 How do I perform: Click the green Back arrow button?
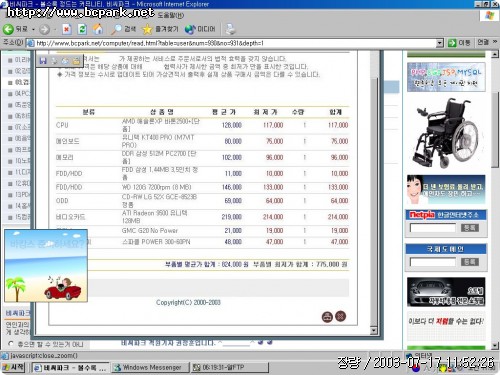click(x=8, y=29)
